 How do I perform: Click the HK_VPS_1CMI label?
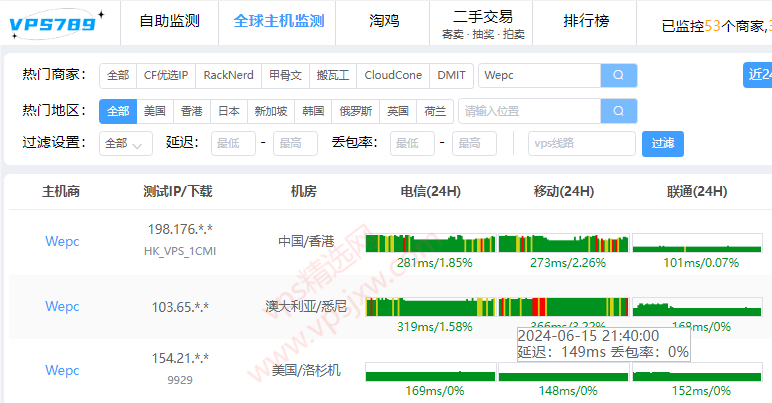pos(180,251)
